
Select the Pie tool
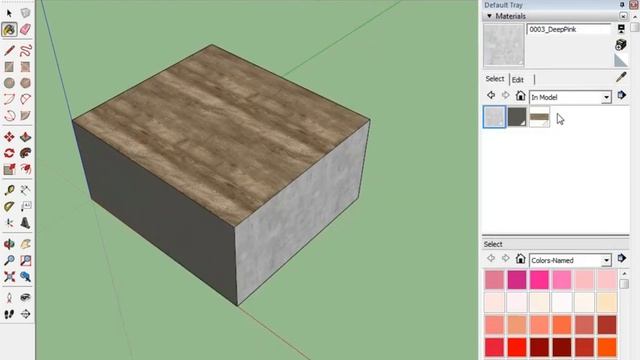tap(25, 116)
